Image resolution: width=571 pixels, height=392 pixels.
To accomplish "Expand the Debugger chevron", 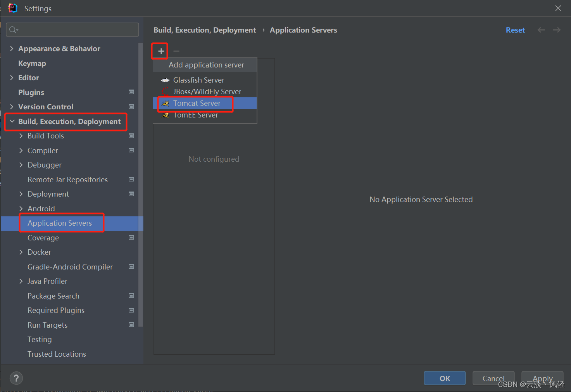I will point(21,165).
